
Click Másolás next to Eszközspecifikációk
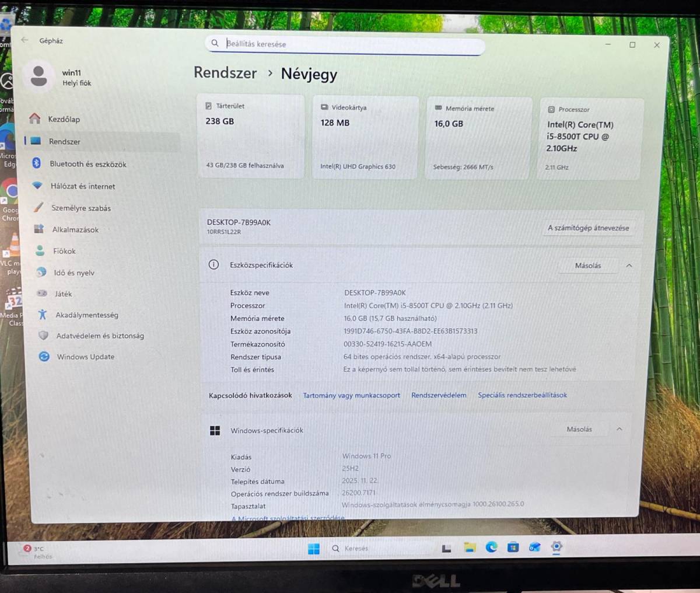(587, 265)
